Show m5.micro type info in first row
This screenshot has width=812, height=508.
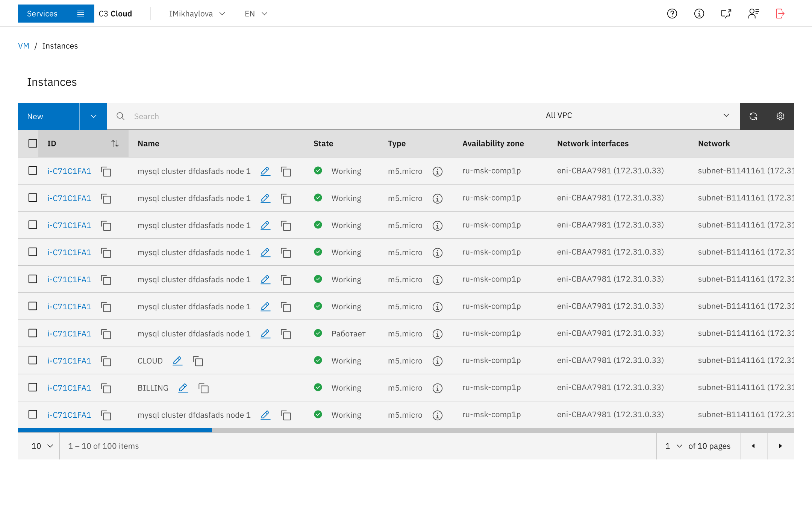[x=437, y=171]
